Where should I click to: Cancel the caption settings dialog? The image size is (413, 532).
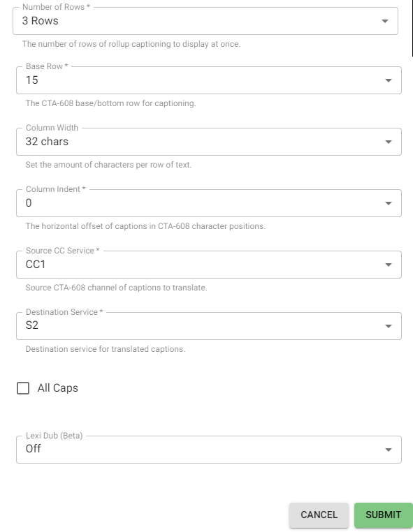click(x=319, y=515)
